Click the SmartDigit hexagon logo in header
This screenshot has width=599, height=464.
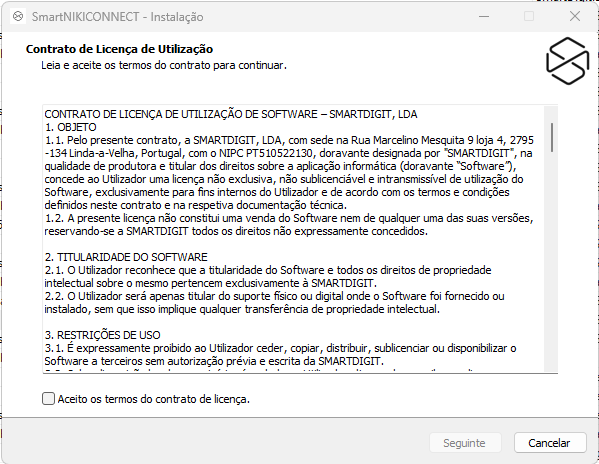click(568, 61)
